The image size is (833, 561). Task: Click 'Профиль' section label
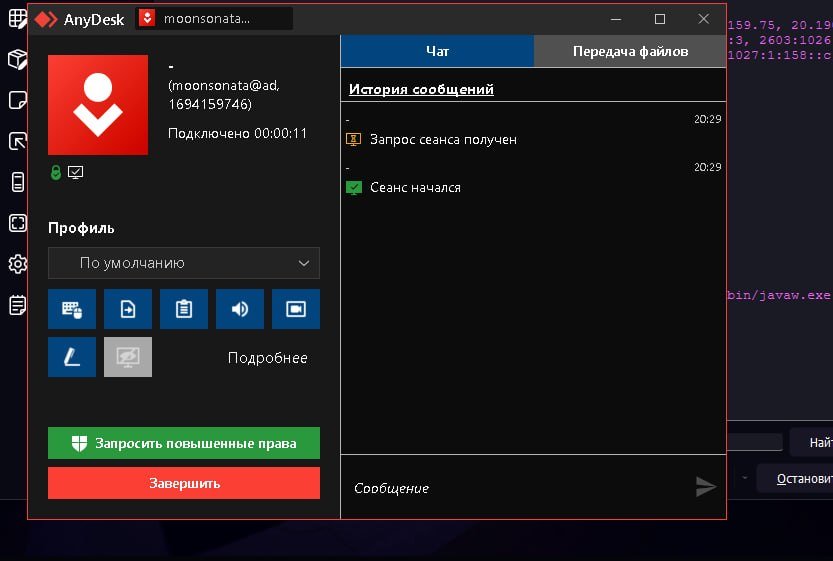[81, 228]
